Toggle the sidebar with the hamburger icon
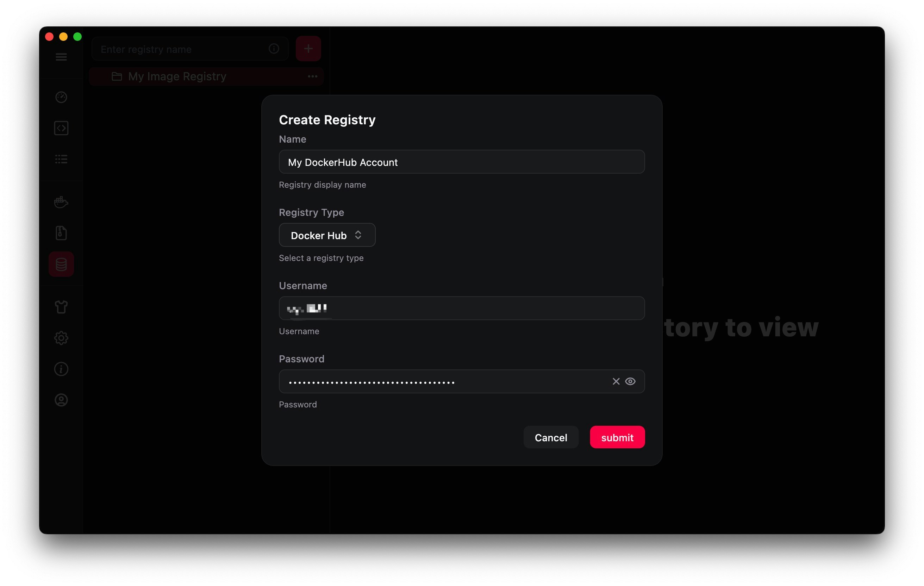Image resolution: width=924 pixels, height=586 pixels. tap(61, 57)
